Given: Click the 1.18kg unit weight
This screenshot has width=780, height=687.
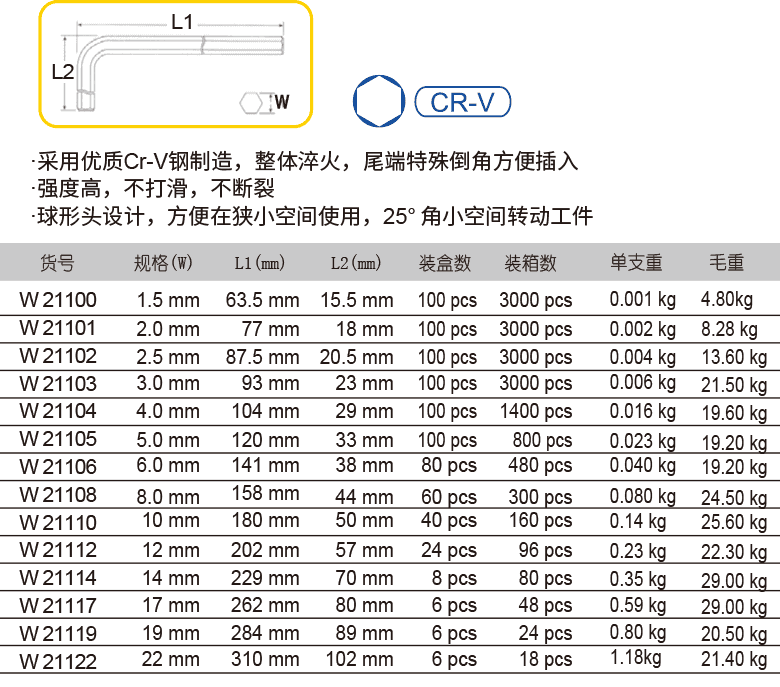Looking at the screenshot, I should [x=636, y=658].
